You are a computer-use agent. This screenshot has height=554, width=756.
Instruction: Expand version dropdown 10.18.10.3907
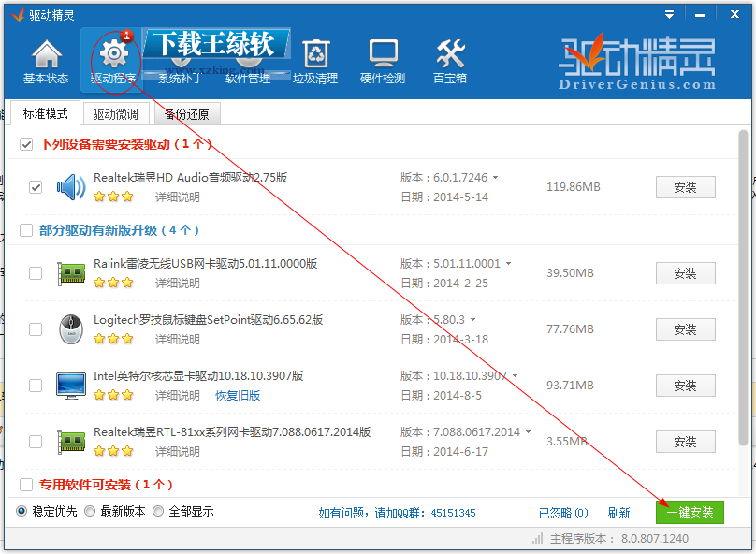coord(515,376)
